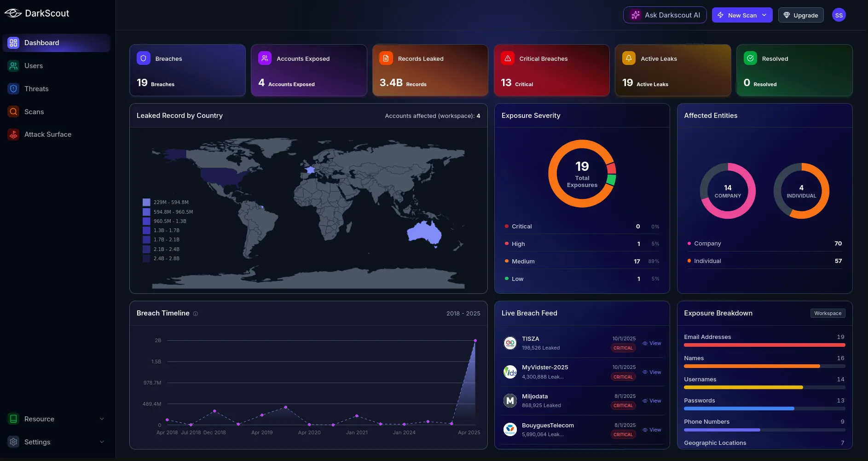The width and height of the screenshot is (868, 461).
Task: Open Attack Surface from the sidebar
Action: (47, 134)
